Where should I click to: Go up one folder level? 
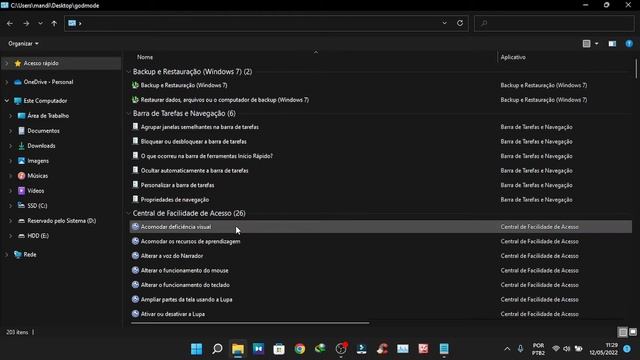coord(54,24)
